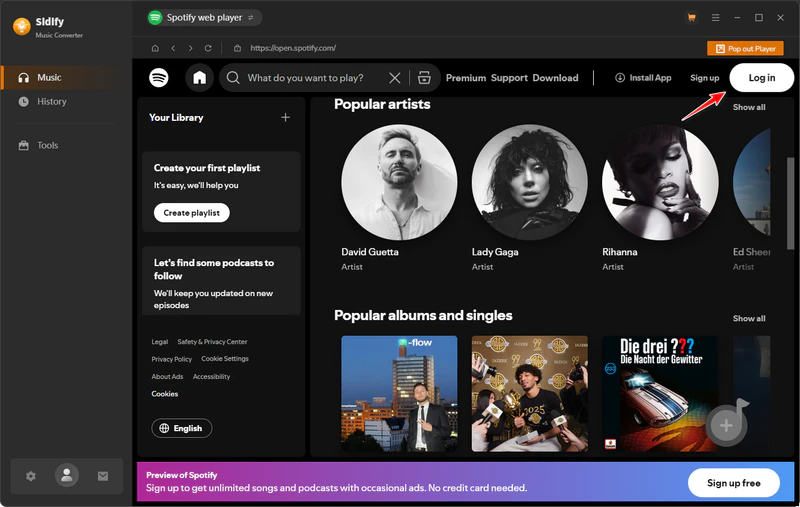Click the Pop out Player button
Viewport: 800px width, 507px height.
coord(745,48)
